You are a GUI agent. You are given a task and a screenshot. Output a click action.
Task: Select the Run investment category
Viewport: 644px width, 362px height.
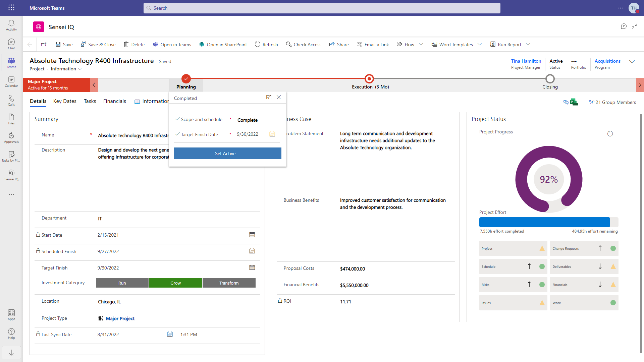[x=122, y=283]
